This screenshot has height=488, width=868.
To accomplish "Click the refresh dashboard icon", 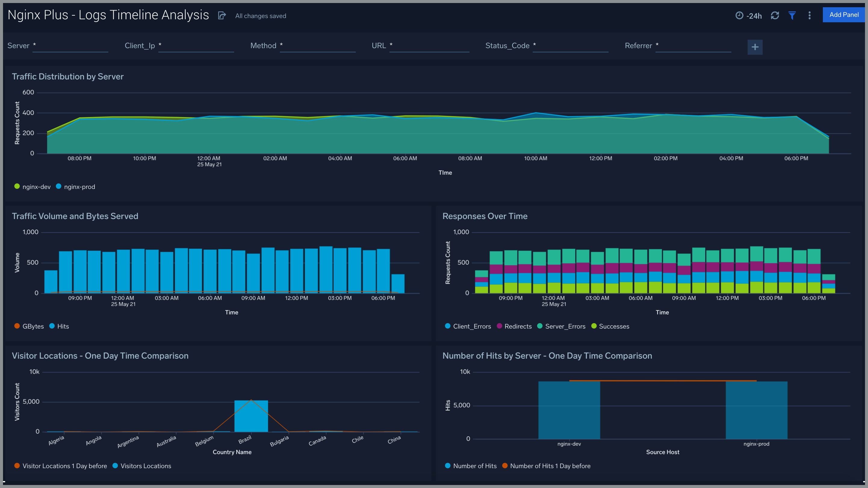I will [775, 15].
